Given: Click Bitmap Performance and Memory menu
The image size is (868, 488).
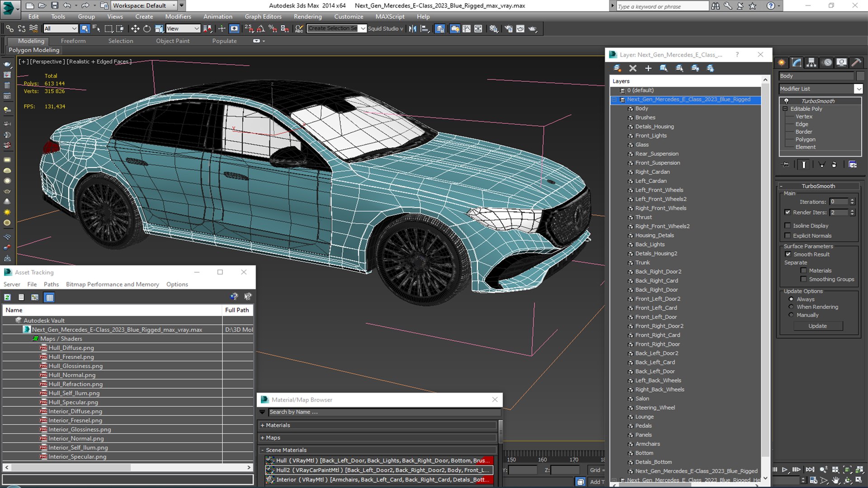Looking at the screenshot, I should click(113, 284).
